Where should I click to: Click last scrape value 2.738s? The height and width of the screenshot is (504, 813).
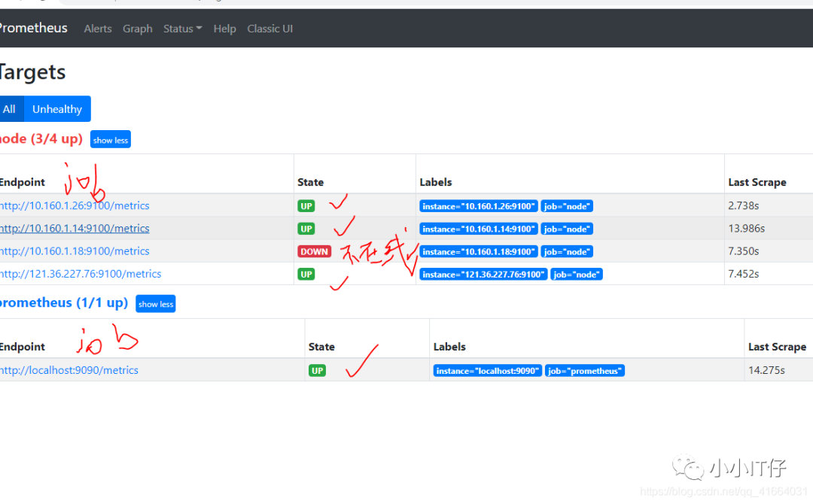tap(744, 205)
